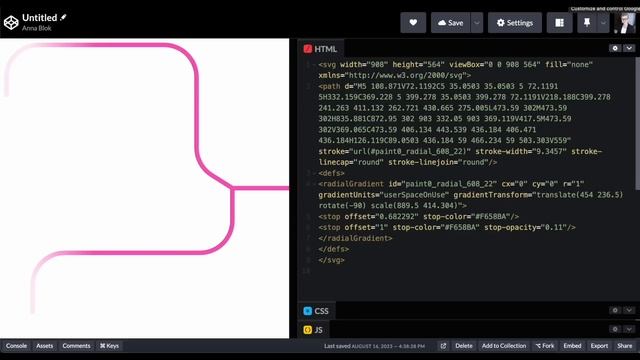Save the pen
This screenshot has height=360, width=640.
451,22
